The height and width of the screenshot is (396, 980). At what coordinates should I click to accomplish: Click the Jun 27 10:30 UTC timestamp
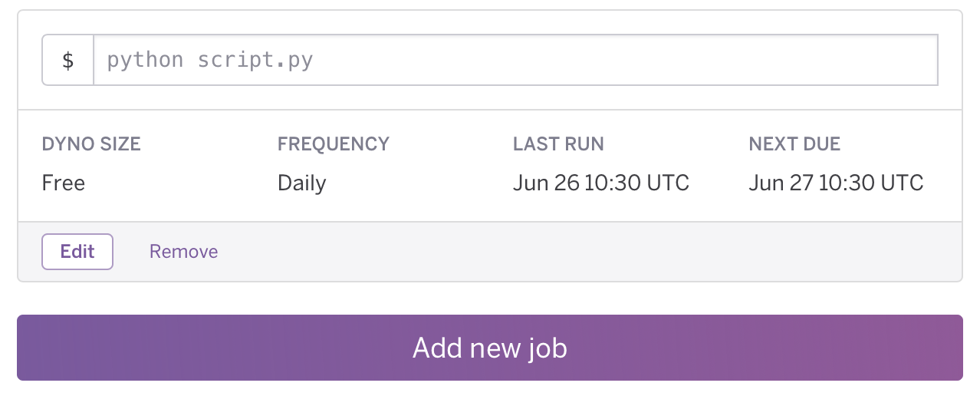pos(836,183)
